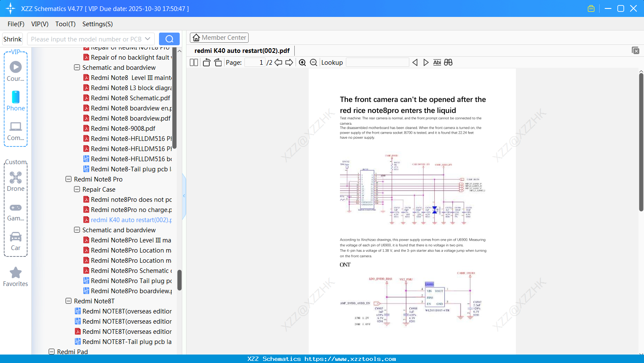Click the PDF viewer vertical scrollbar

(641, 142)
